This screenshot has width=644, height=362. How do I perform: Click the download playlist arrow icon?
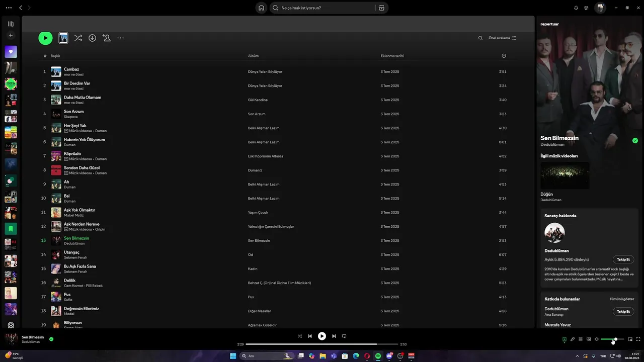pos(92,38)
